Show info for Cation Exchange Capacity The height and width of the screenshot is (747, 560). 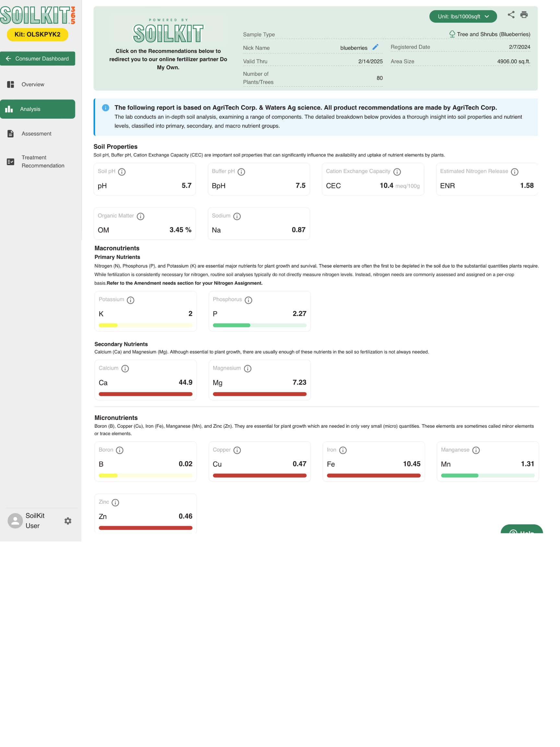(397, 172)
